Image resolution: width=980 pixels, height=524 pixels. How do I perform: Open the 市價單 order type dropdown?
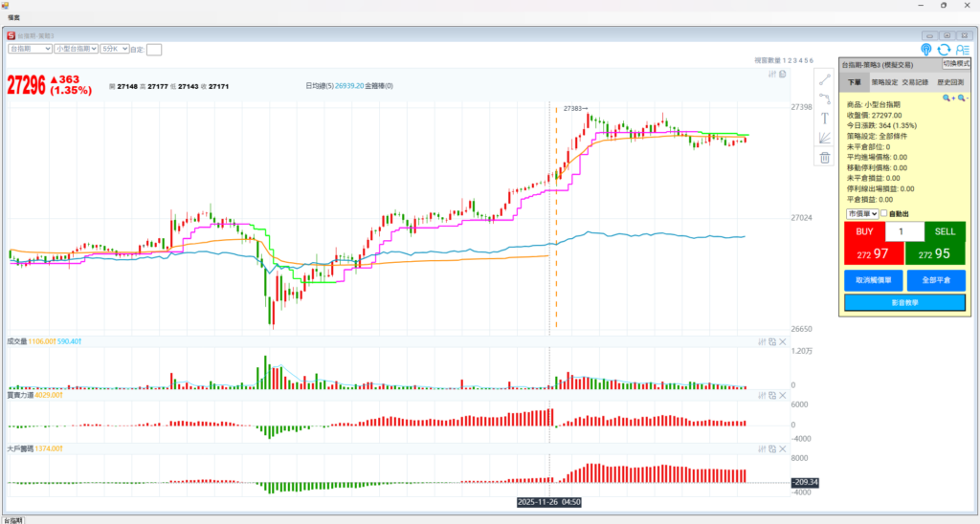(x=861, y=213)
